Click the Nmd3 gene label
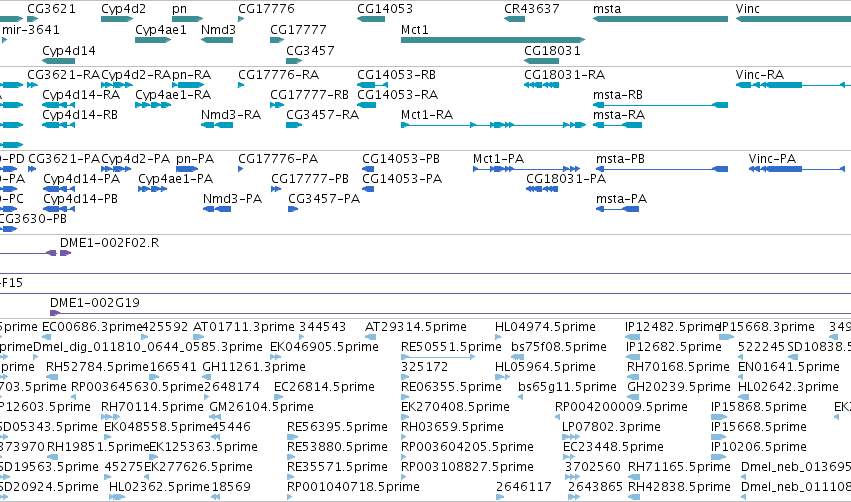Image resolution: width=851 pixels, height=502 pixels. [218, 30]
